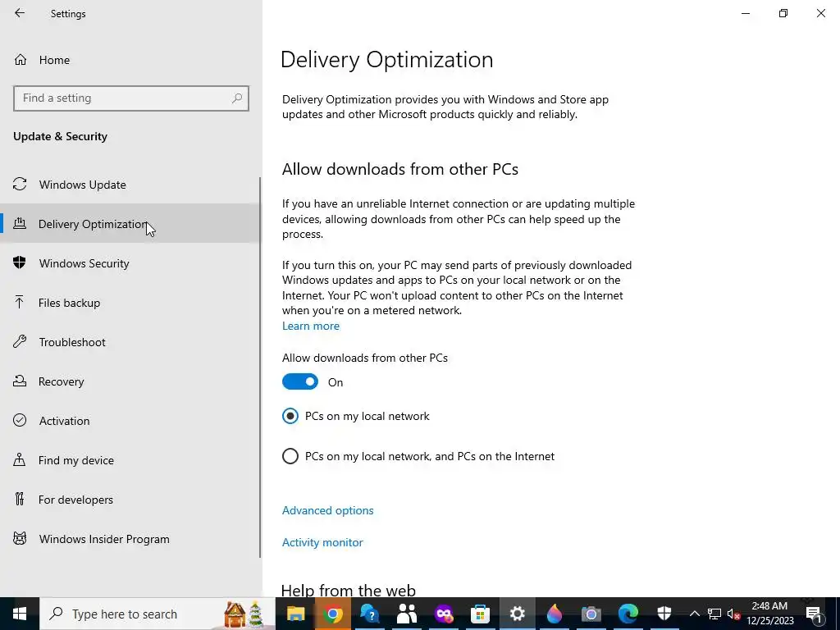Click the network tray icon
840x630 pixels.
(714, 614)
